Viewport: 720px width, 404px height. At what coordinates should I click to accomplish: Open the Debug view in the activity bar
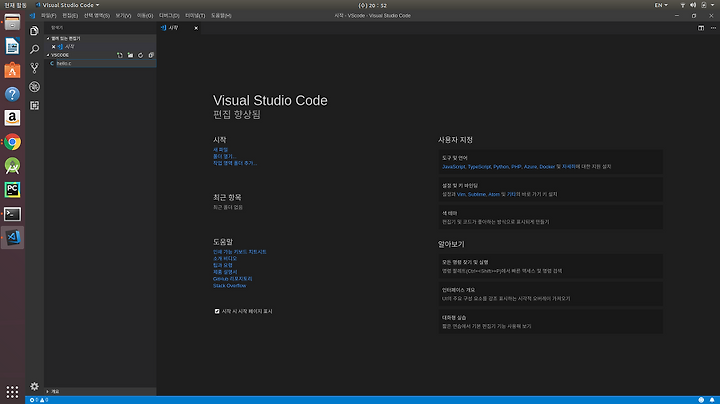(x=34, y=87)
